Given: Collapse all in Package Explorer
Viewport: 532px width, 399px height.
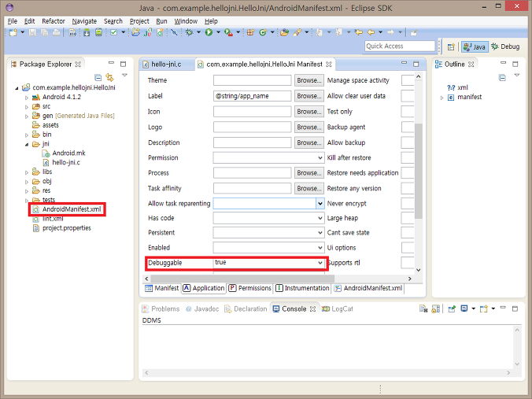Looking at the screenshot, I should (x=98, y=78).
